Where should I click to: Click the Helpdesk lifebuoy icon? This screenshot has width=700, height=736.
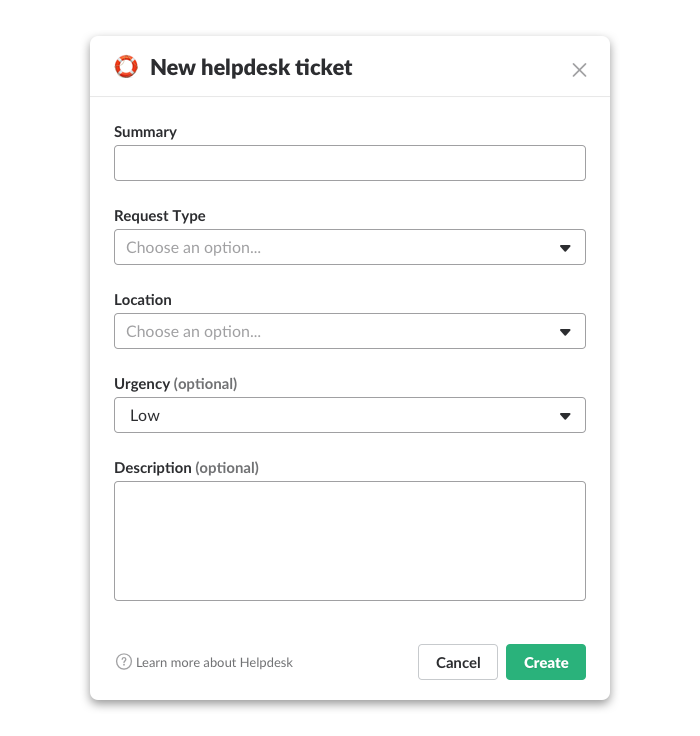(x=126, y=67)
